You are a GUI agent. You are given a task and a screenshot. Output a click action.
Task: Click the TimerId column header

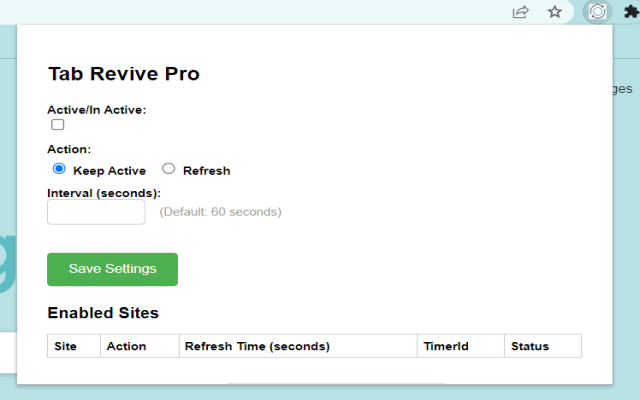[461, 346]
